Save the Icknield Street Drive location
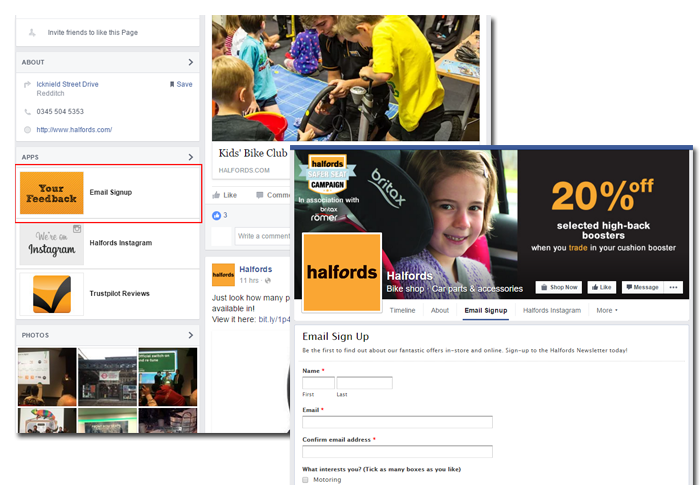The image size is (700, 485). pyautogui.click(x=181, y=84)
